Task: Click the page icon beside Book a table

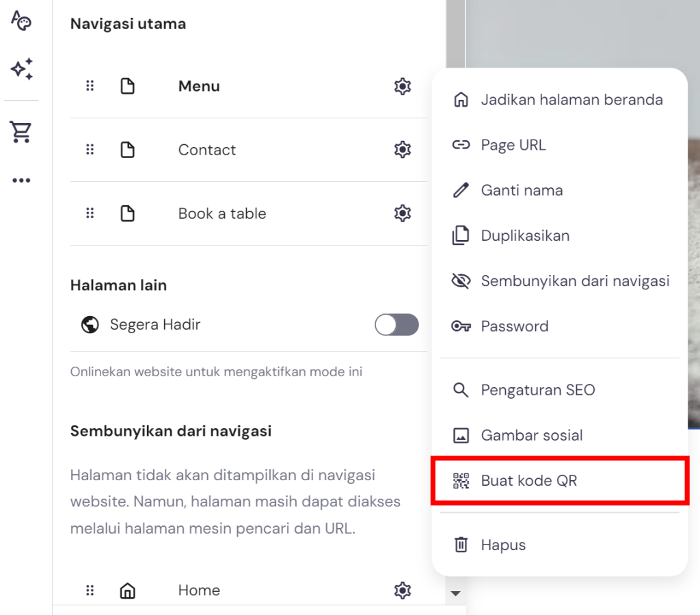Action: tap(128, 213)
